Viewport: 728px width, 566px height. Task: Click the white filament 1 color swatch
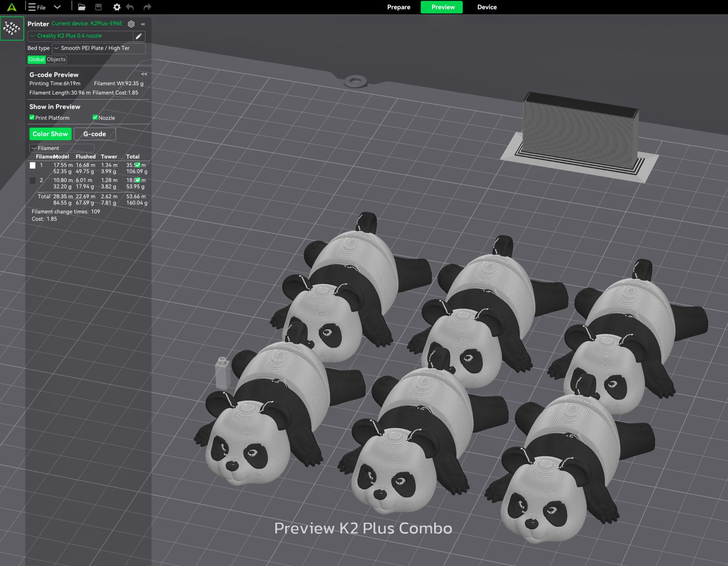click(x=33, y=165)
